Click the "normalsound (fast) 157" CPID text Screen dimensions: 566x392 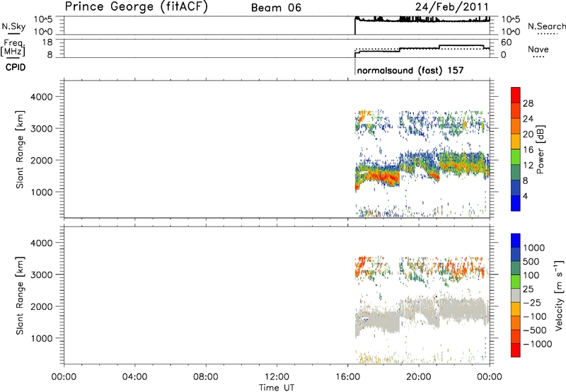pyautogui.click(x=410, y=70)
